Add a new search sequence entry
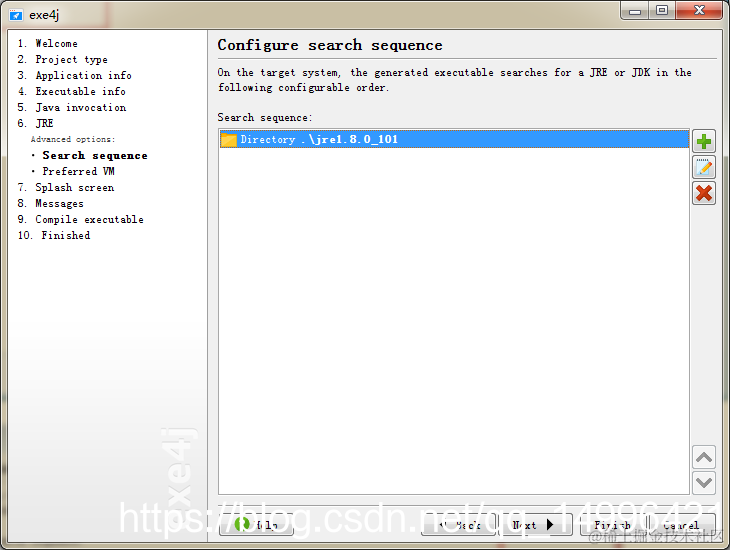 tap(703, 141)
